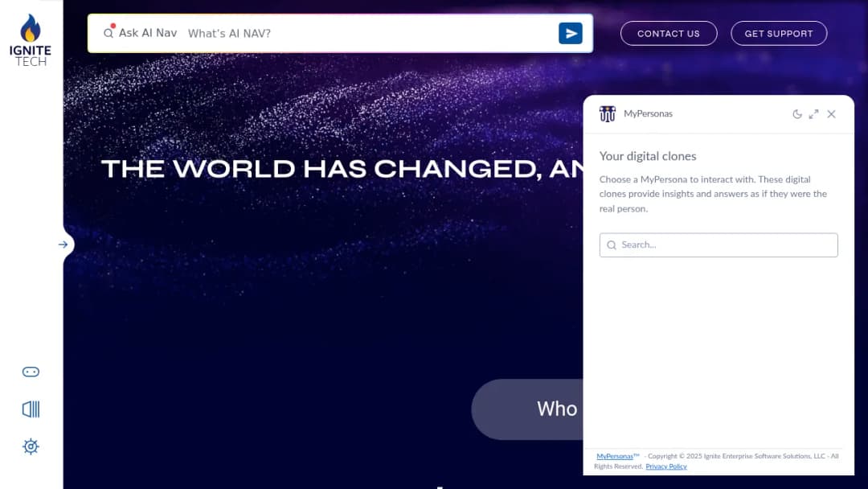The width and height of the screenshot is (868, 489).
Task: Click the Ask AI Nav search magnifier icon
Action: click(108, 33)
